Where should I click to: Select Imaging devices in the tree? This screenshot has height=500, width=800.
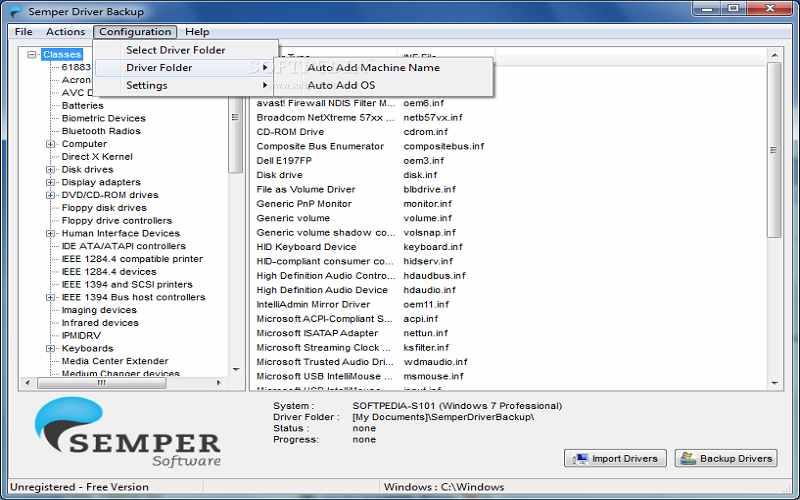(99, 310)
